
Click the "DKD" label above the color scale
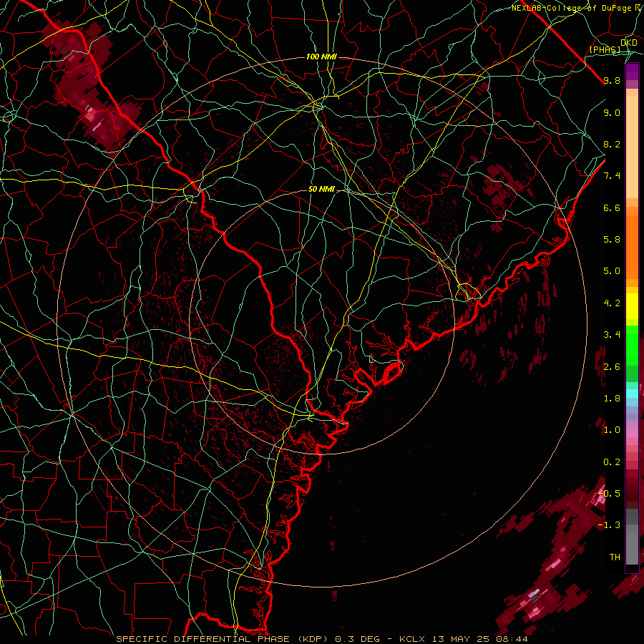tap(629, 43)
